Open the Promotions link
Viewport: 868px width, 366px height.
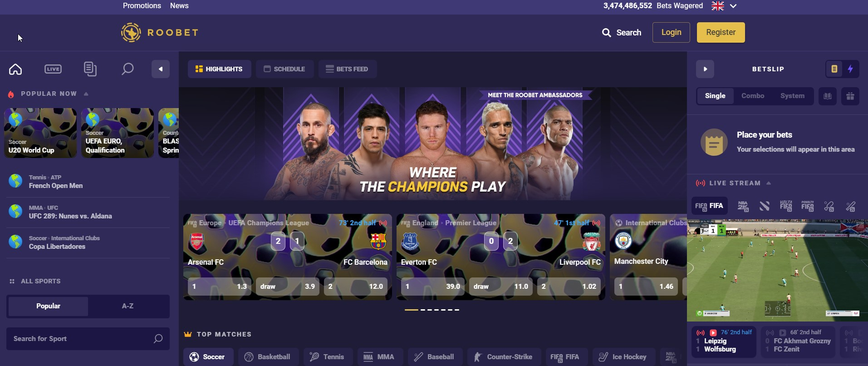(142, 5)
